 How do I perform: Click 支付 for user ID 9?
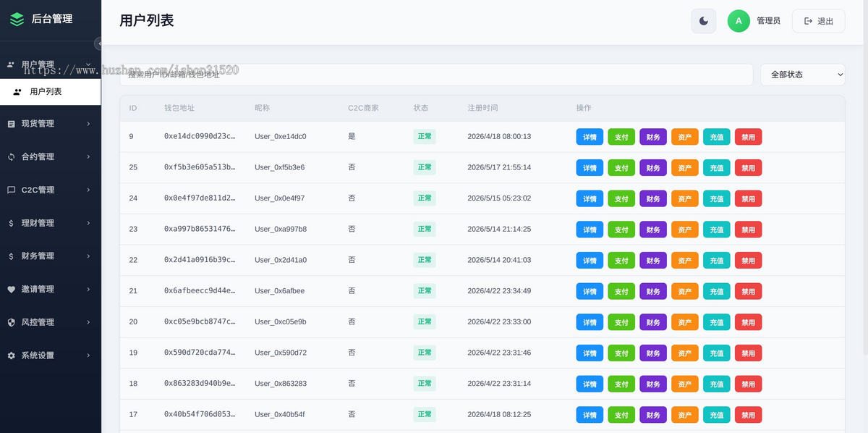(x=621, y=137)
